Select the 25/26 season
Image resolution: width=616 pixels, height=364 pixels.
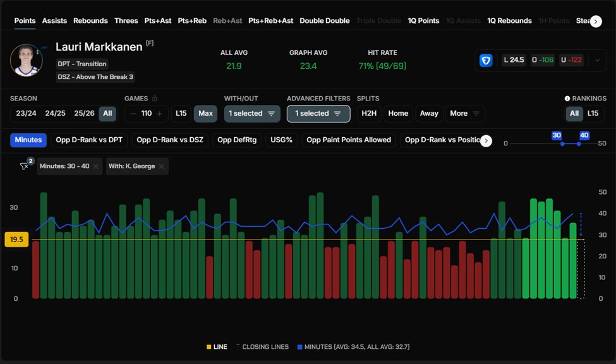tap(84, 113)
